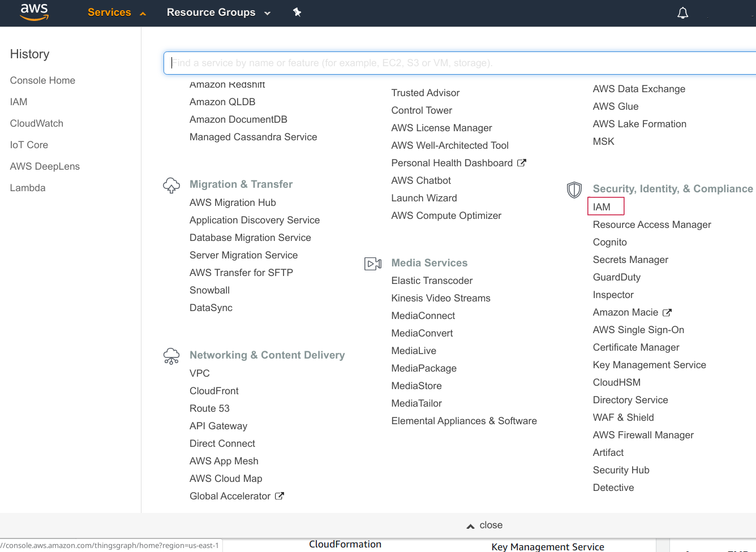The height and width of the screenshot is (552, 756).
Task: Open Console Home from History
Action: pos(42,80)
